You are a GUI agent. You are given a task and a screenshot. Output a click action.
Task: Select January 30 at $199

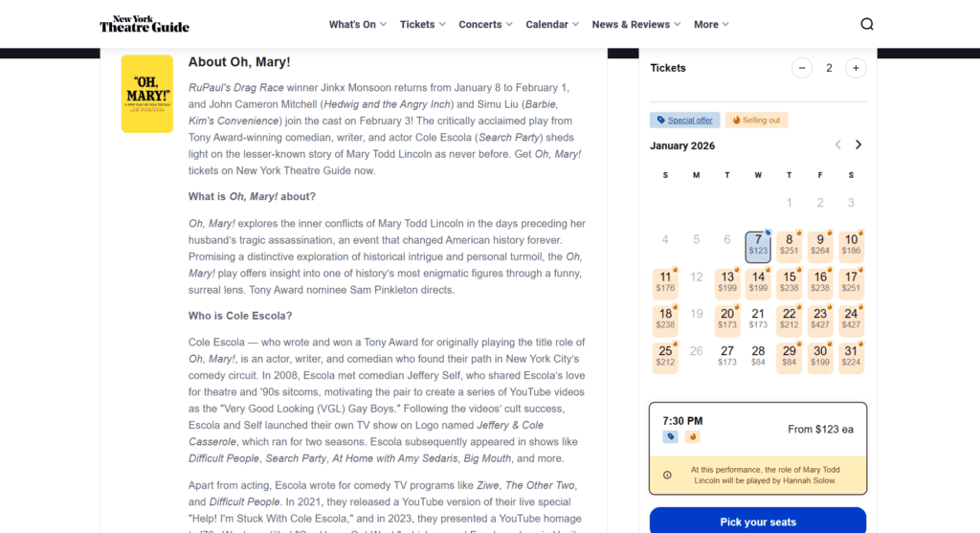(x=820, y=357)
